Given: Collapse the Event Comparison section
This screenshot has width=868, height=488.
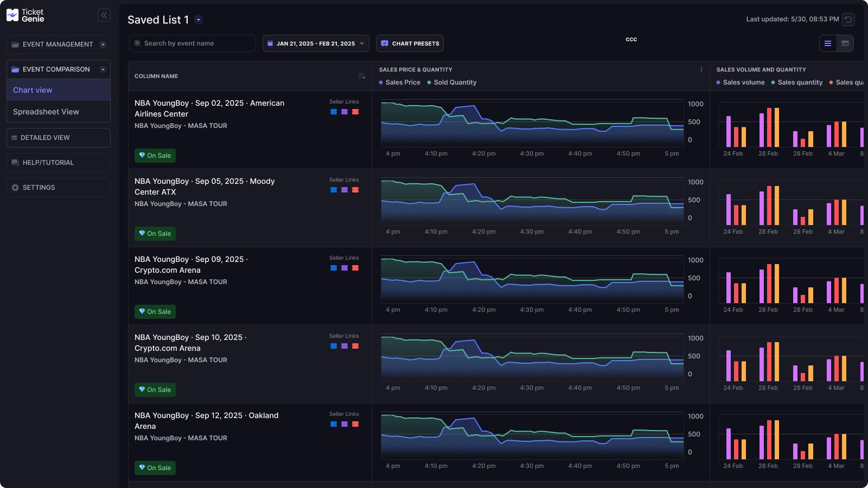Looking at the screenshot, I should coord(103,69).
